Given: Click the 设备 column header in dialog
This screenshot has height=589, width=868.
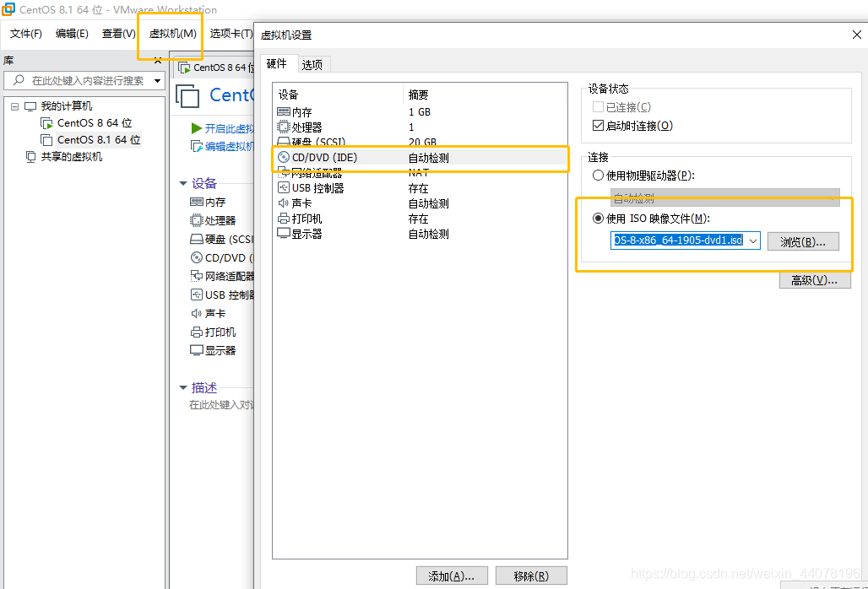Looking at the screenshot, I should [339, 95].
